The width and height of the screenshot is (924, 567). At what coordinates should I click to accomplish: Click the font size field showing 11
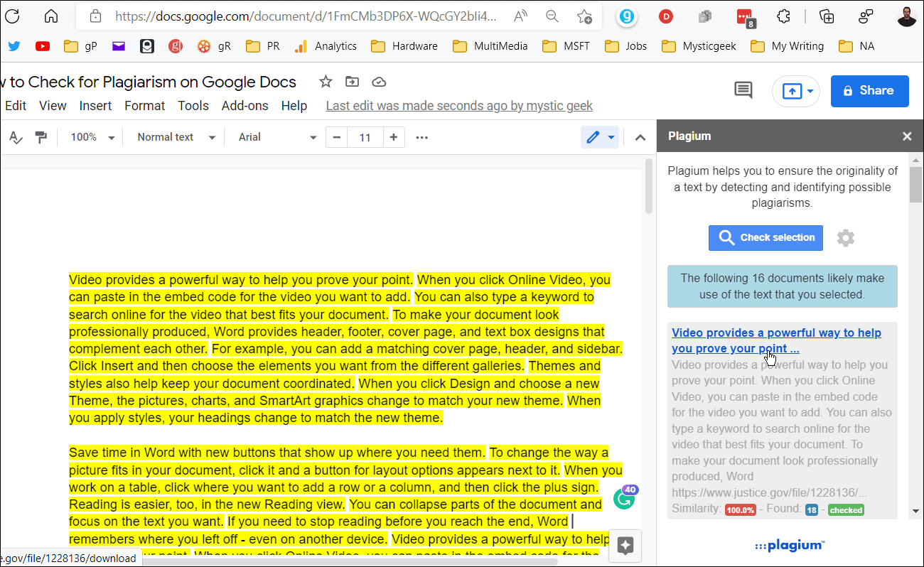(x=365, y=137)
